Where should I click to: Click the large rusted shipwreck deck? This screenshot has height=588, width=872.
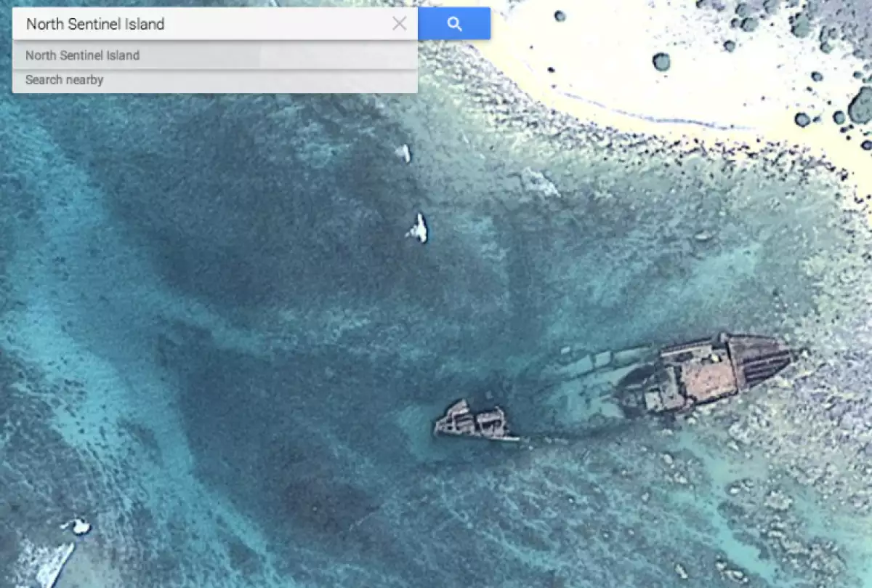tap(698, 372)
